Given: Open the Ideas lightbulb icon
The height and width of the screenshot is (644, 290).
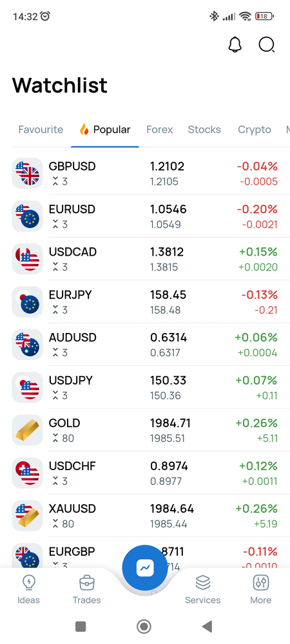Looking at the screenshot, I should (29, 582).
